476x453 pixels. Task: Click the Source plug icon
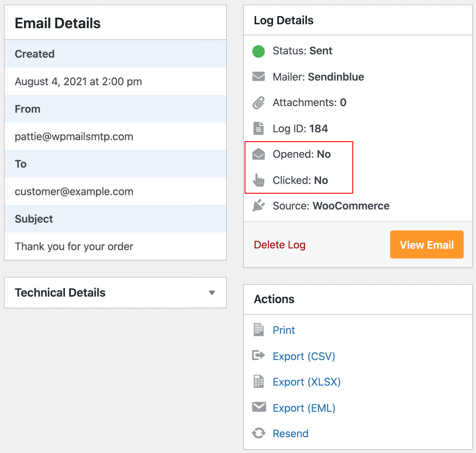click(x=259, y=206)
